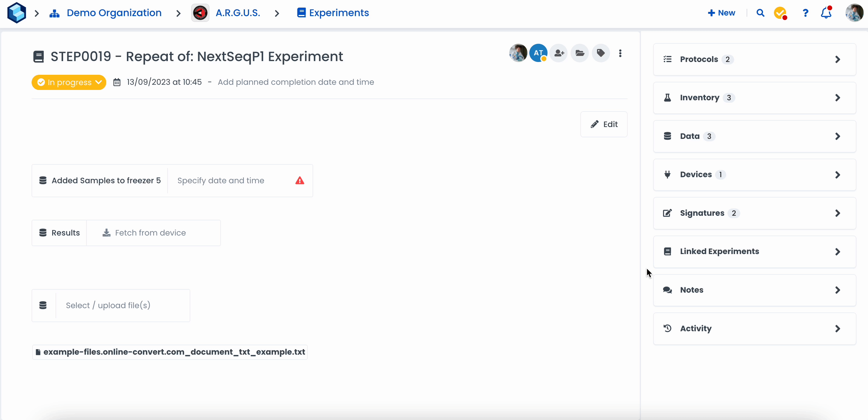Navigate to Demo Organization breadcrumb
The height and width of the screenshot is (420, 868).
coord(114,13)
